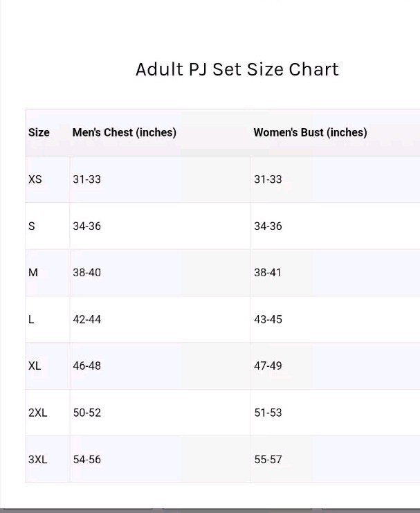Viewport: 420px width, 513px height.
Task: Click the horizontal scrollbar at the bottom
Action: click(210, 510)
